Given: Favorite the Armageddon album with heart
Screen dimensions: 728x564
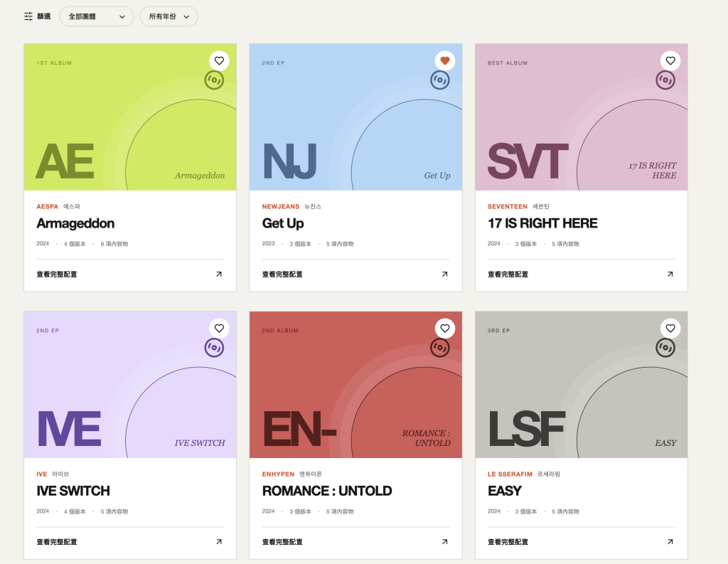Looking at the screenshot, I should point(219,61).
